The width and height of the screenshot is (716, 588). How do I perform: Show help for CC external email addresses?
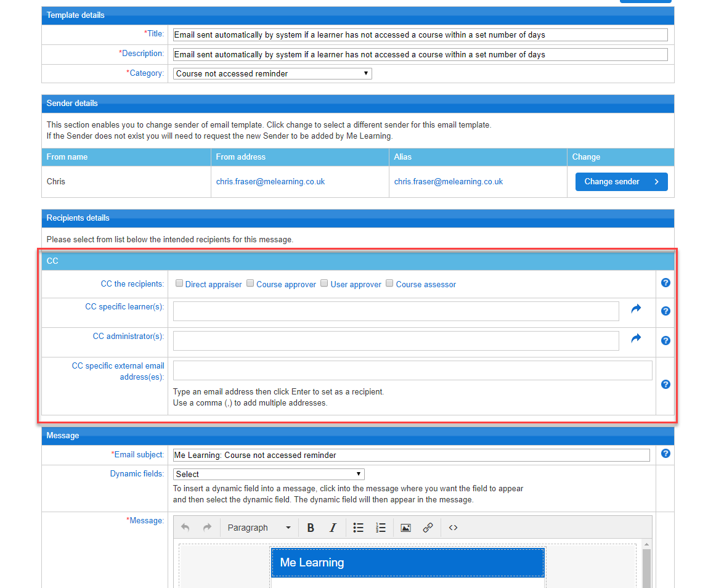[x=665, y=385]
